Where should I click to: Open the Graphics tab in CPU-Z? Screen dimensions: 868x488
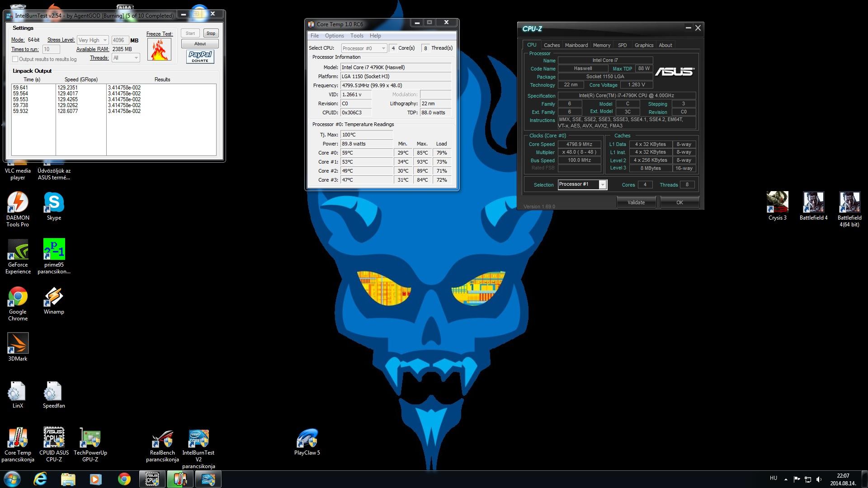644,45
